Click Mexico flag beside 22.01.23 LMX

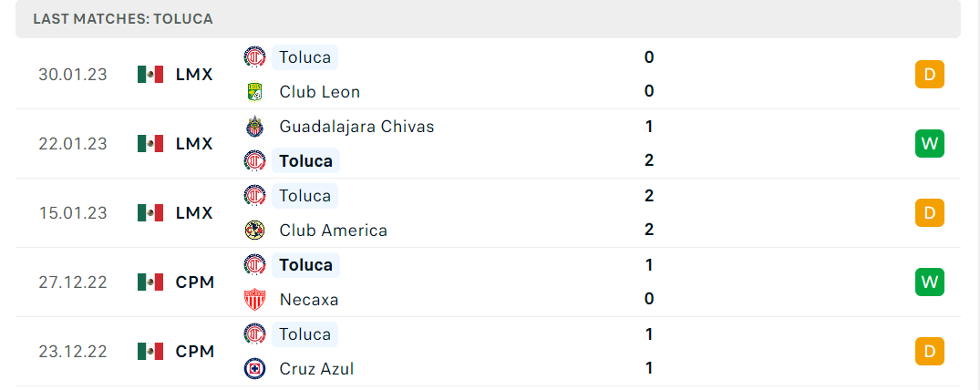150,144
